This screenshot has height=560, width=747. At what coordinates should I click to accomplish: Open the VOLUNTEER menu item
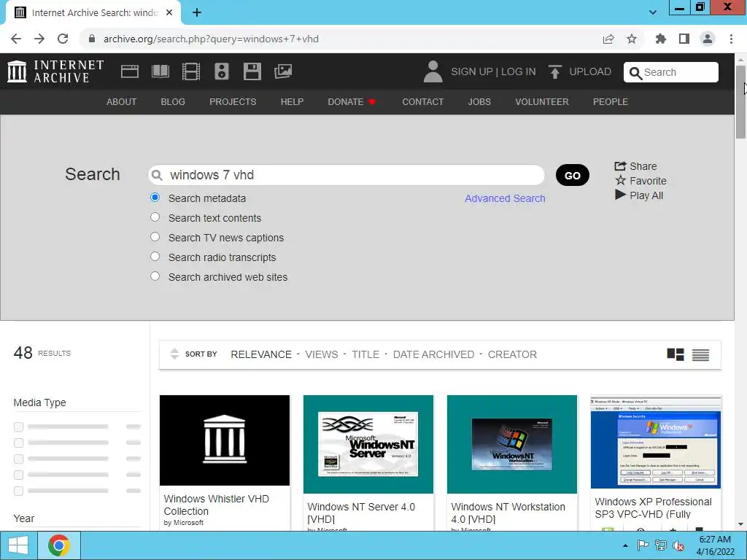542,101
